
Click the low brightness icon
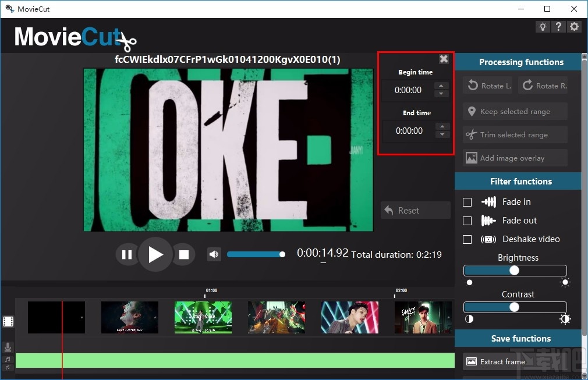[469, 283]
